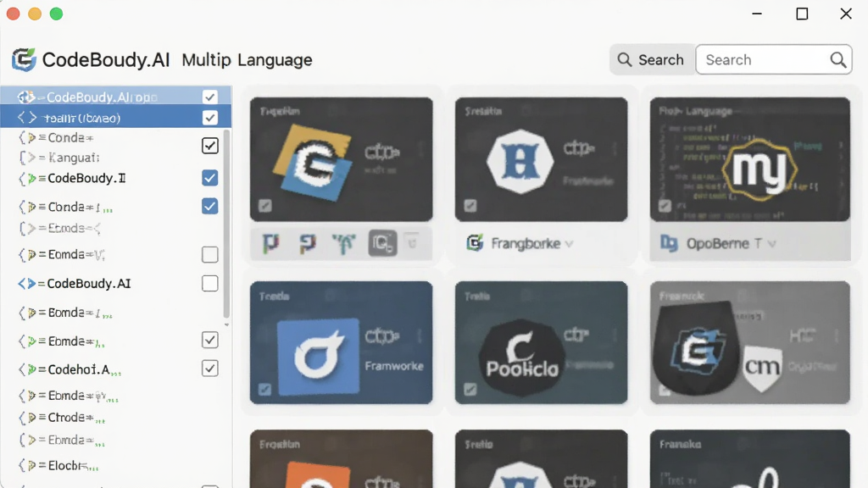Expand the CodeBoudy.II tree node chevron
Image resolution: width=868 pixels, height=488 pixels.
pos(27,179)
